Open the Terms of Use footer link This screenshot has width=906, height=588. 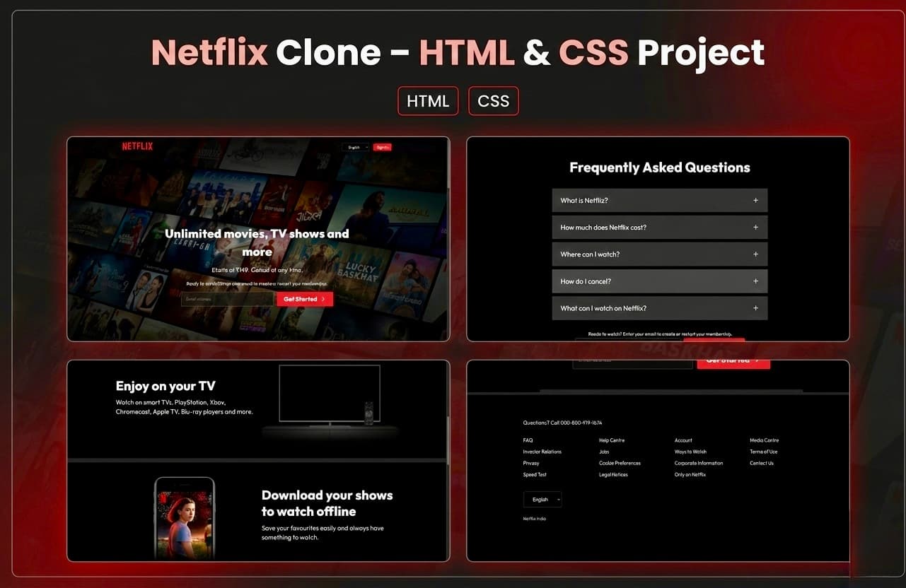[x=764, y=452]
